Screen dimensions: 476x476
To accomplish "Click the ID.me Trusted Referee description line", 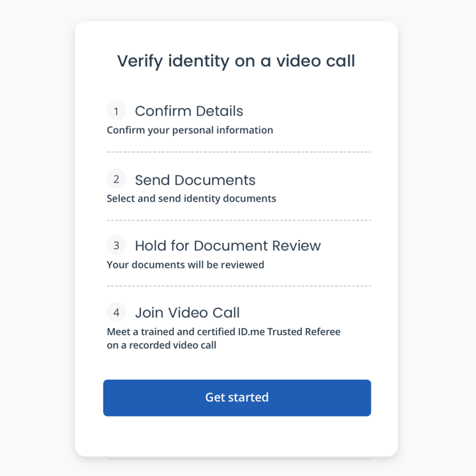I will click(223, 331).
